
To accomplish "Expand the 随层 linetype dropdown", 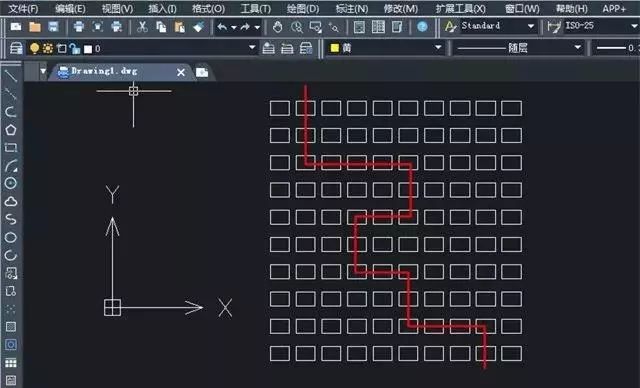I will point(518,48).
